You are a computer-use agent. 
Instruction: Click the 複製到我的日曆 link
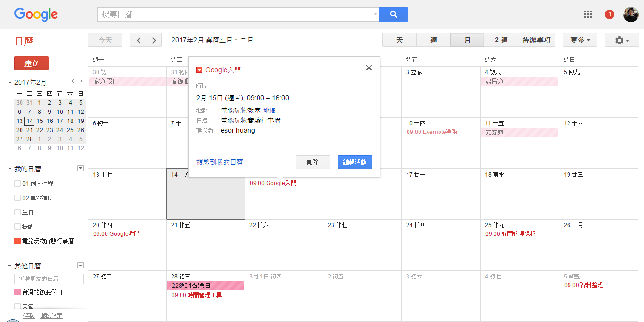(x=220, y=162)
